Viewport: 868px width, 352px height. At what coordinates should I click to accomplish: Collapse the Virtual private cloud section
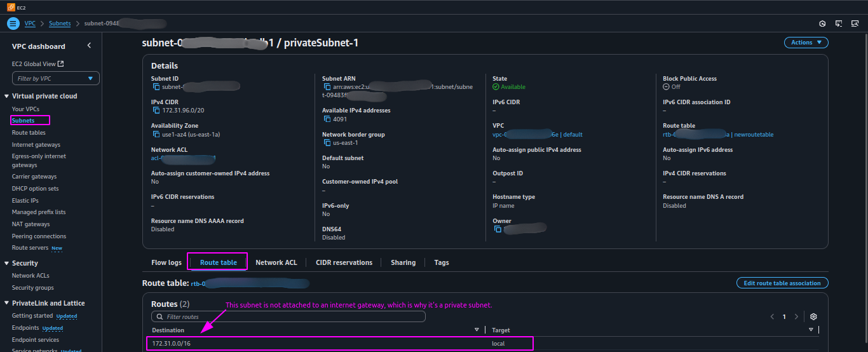7,96
